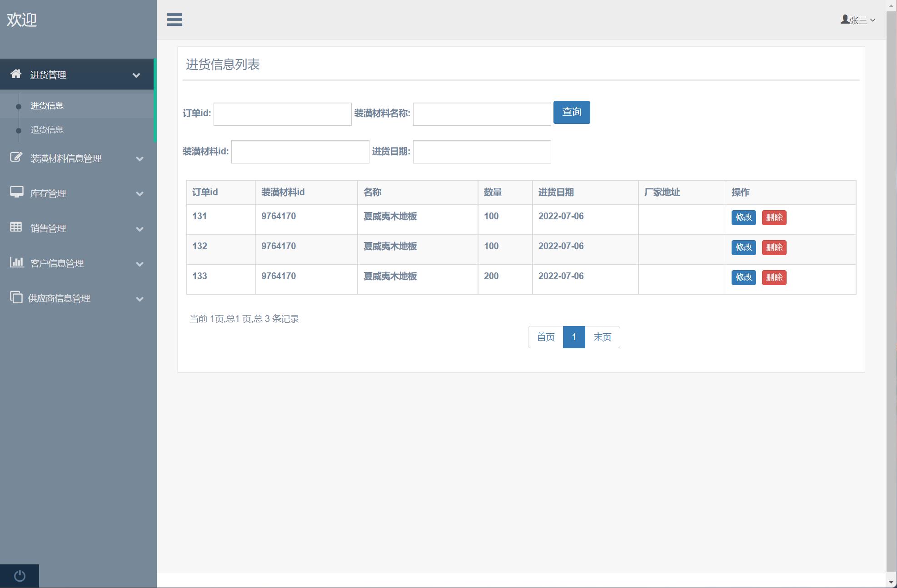897x588 pixels.
Task: Select the 进货信息 submenu item
Action: point(47,106)
